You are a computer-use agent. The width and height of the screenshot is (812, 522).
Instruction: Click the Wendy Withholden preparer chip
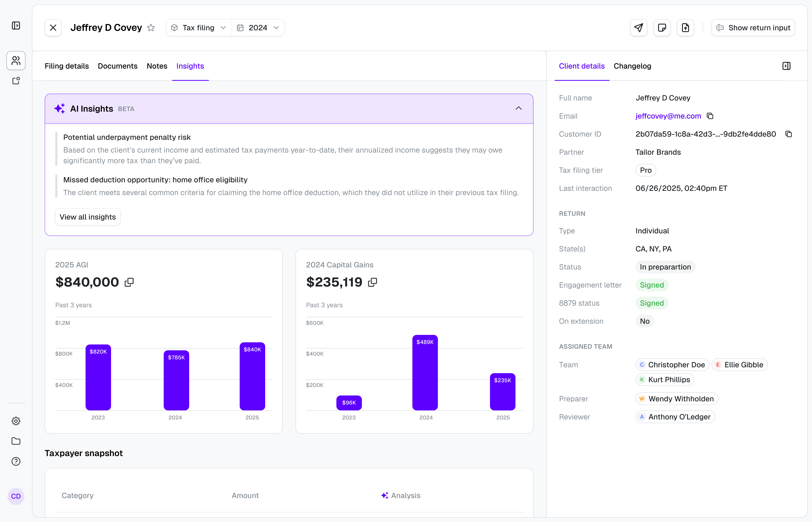click(x=676, y=399)
